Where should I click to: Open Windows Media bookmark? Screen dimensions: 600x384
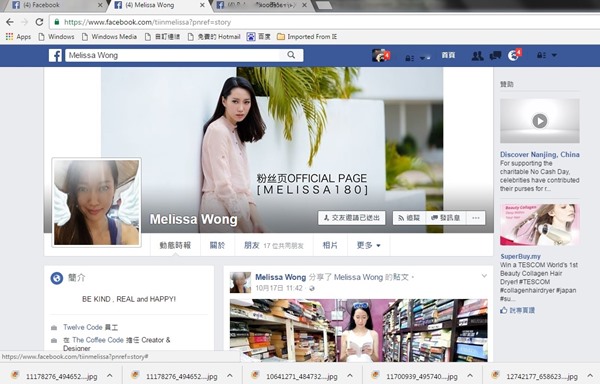point(109,37)
